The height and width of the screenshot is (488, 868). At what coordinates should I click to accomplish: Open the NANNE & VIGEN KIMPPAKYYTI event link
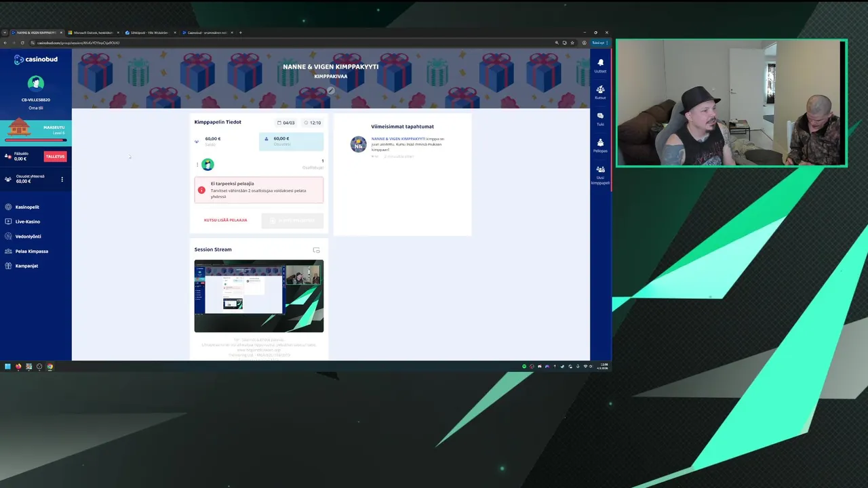398,138
